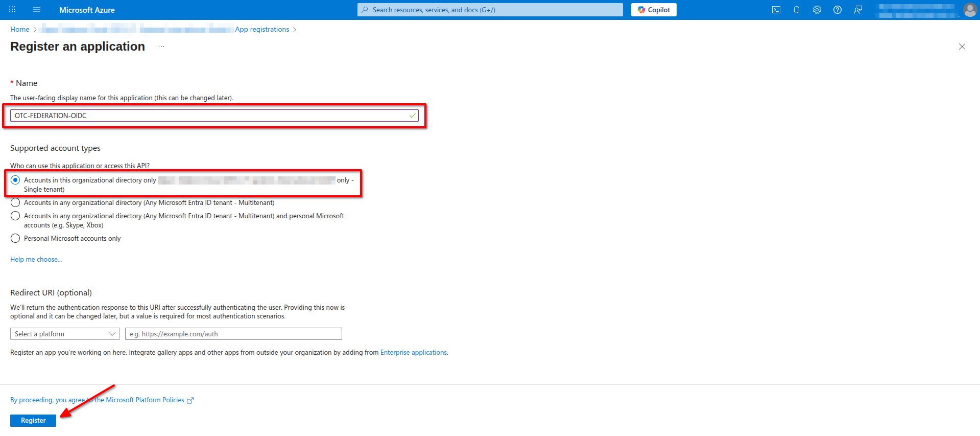Expand the Select a platform dropdown
The width and height of the screenshot is (980, 436).
[x=65, y=334]
